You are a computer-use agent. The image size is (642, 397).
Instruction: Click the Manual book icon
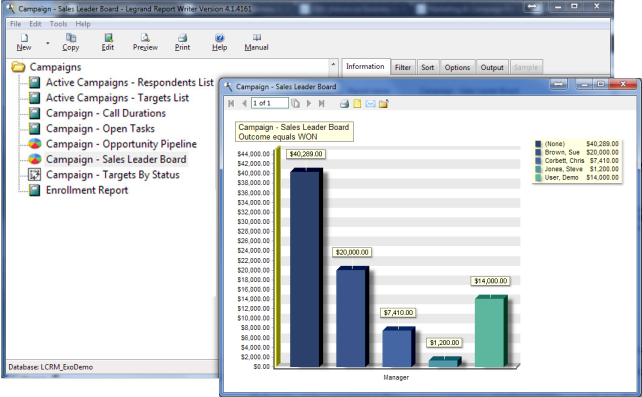(257, 38)
